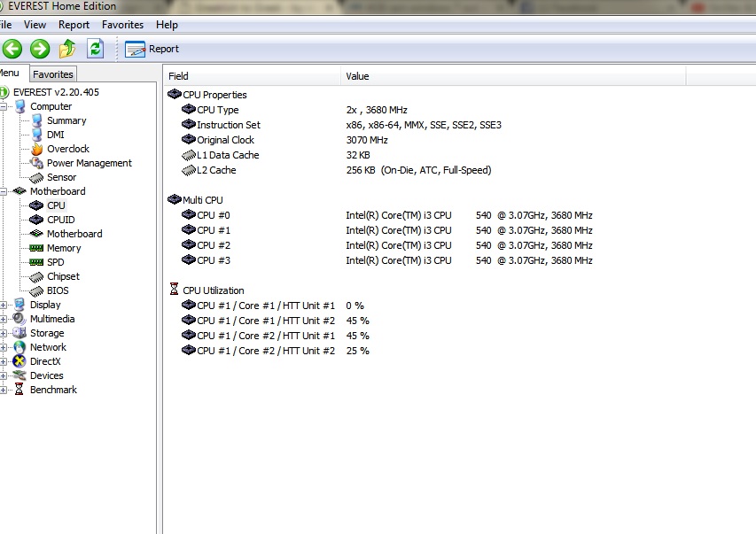The image size is (756, 534).
Task: Select Computer in the tree
Action: coord(51,106)
